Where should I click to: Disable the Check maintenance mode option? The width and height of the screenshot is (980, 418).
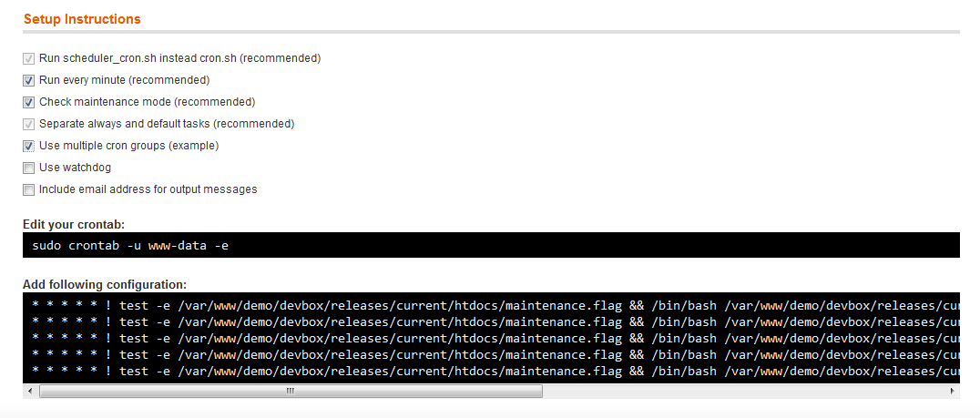pos(29,102)
